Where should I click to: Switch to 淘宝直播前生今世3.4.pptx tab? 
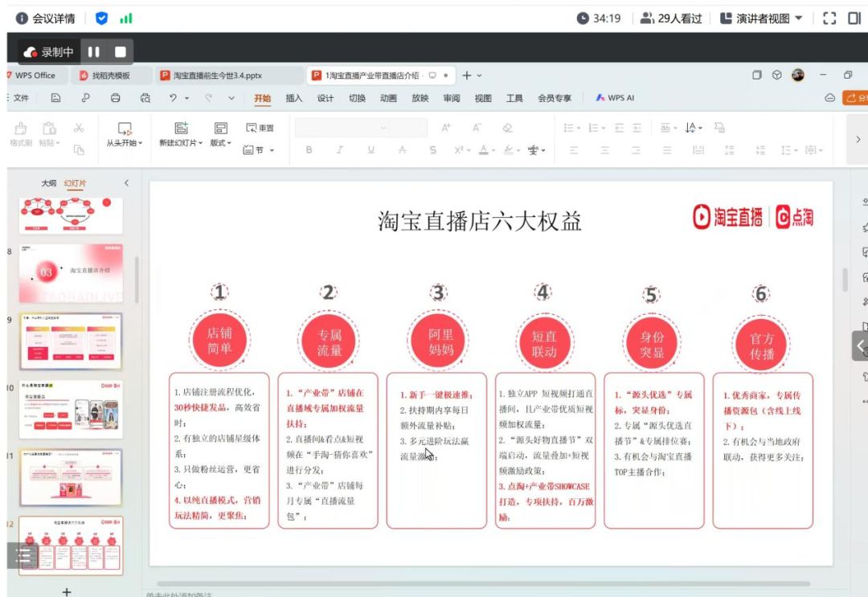pyautogui.click(x=217, y=76)
